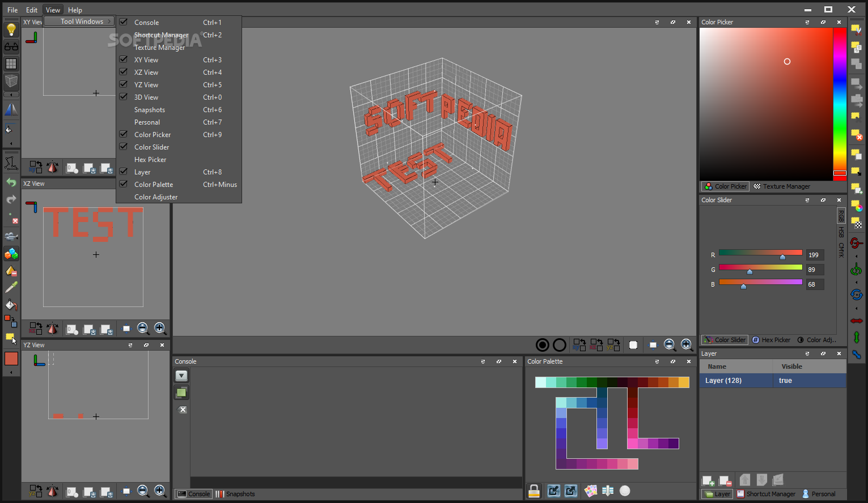Click the light bulb icon in left toolbar
Screen dimensions: 868x503
[x=11, y=29]
